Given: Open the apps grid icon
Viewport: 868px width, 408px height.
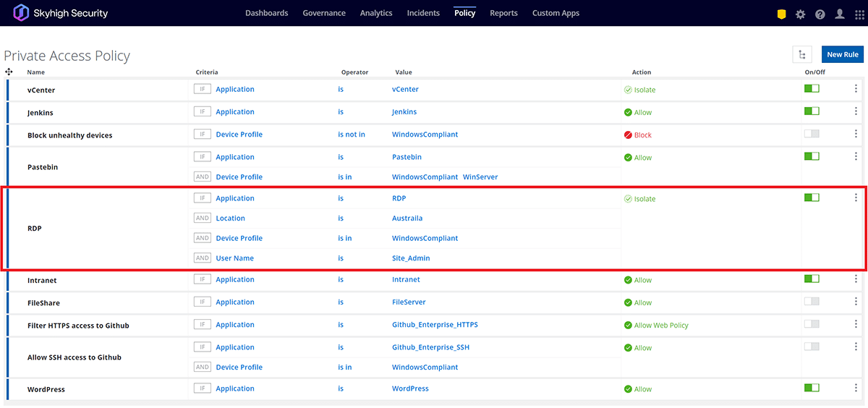Looking at the screenshot, I should click(859, 14).
